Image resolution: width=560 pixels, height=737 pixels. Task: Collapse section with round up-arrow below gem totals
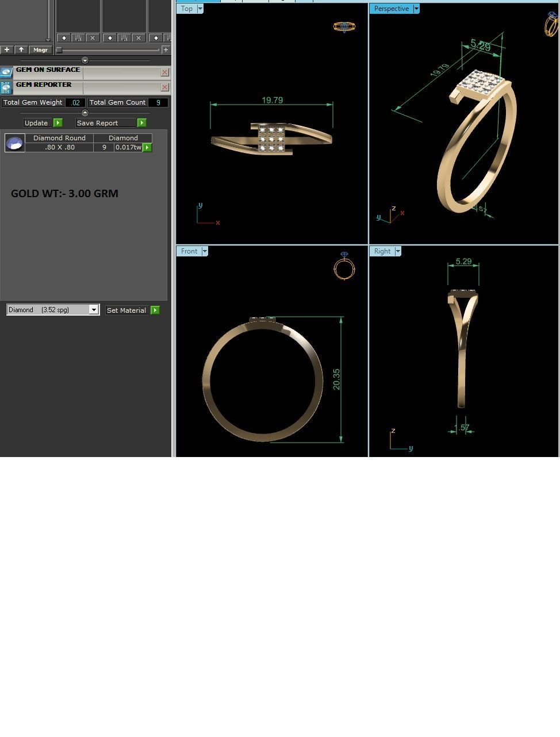tap(85, 113)
